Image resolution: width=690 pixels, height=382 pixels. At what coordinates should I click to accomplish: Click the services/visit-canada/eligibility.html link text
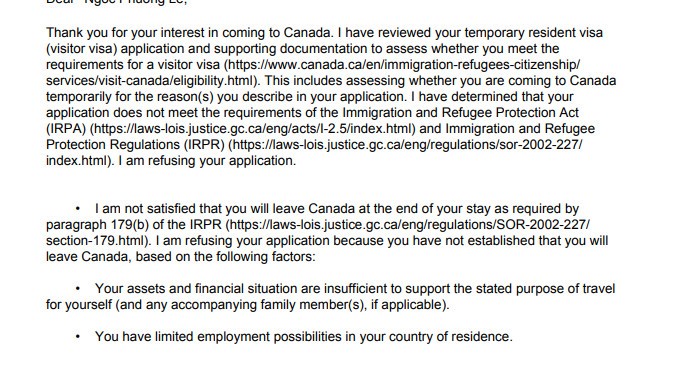[150, 81]
